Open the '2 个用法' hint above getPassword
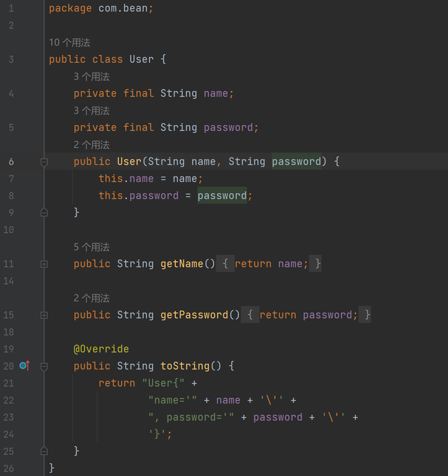448x476 pixels. (x=91, y=298)
